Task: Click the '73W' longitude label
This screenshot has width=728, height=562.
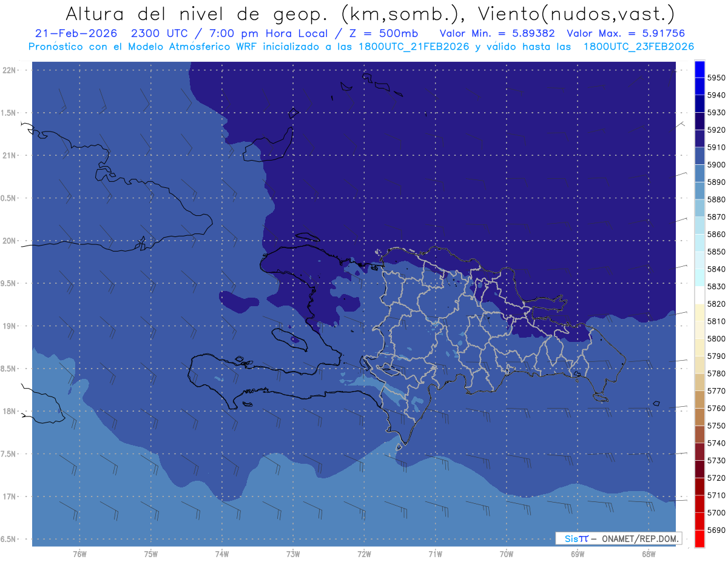Action: pos(293,554)
